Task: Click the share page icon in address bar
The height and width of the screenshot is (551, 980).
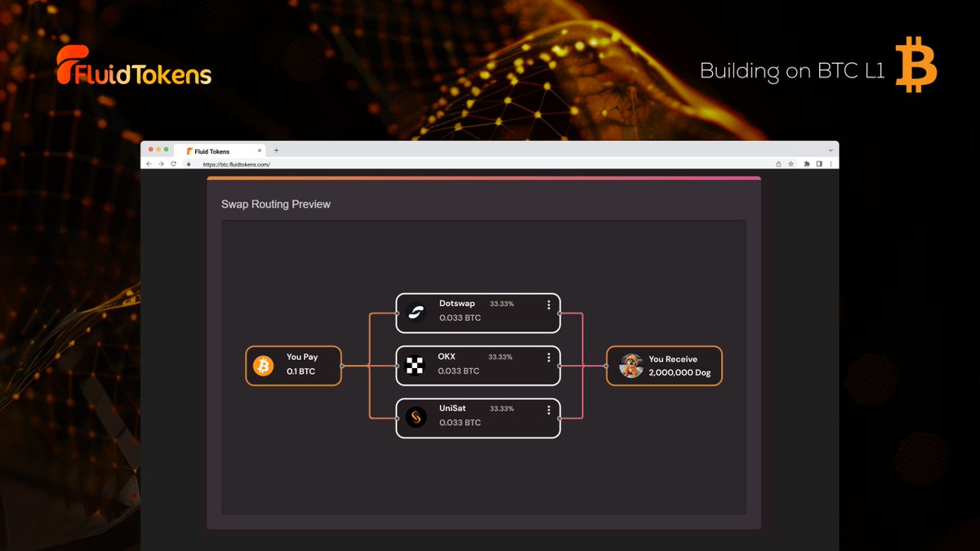Action: tap(778, 164)
